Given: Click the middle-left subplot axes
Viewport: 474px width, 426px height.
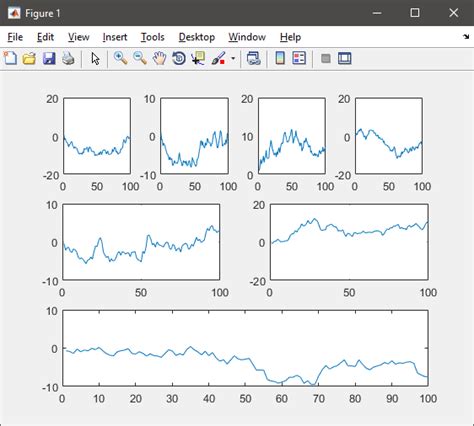Looking at the screenshot, I should tap(141, 242).
